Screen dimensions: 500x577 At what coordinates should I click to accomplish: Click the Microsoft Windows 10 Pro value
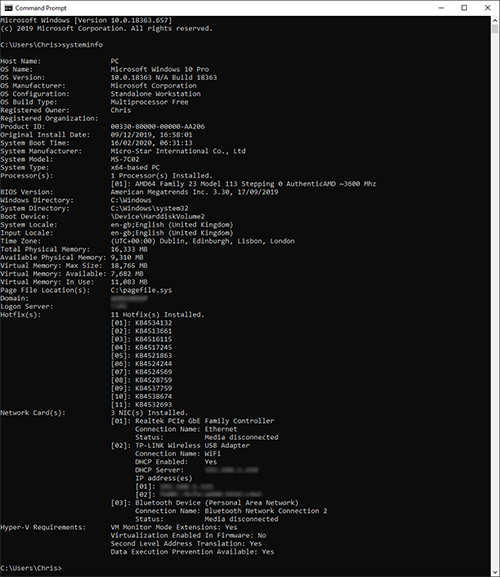coord(160,69)
